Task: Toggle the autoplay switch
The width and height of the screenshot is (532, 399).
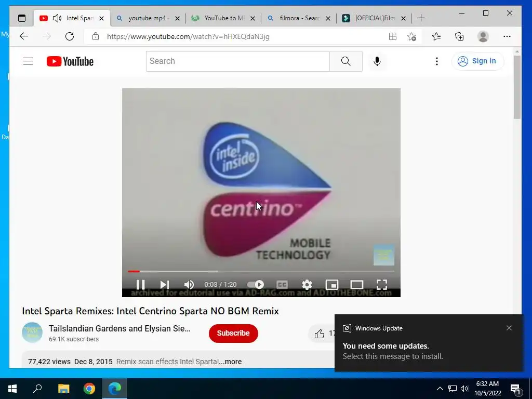Action: 256,284
